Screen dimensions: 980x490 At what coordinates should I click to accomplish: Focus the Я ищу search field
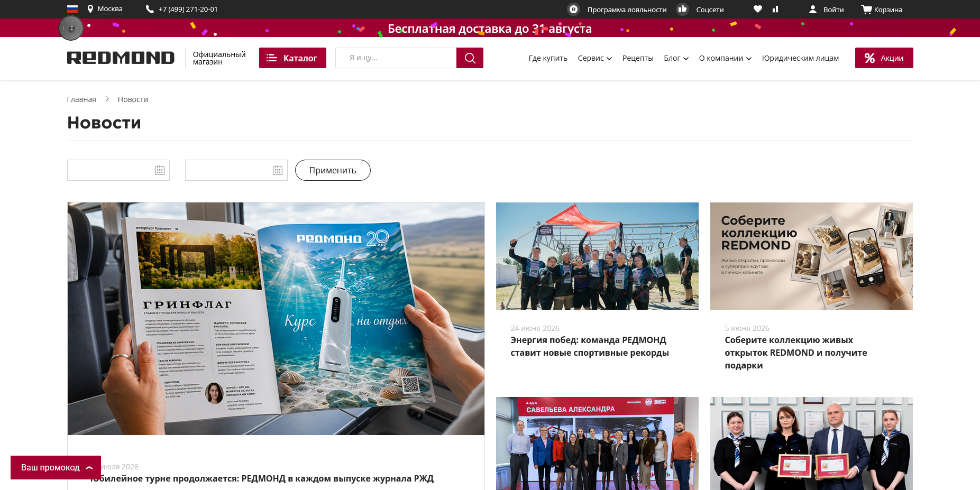click(396, 58)
